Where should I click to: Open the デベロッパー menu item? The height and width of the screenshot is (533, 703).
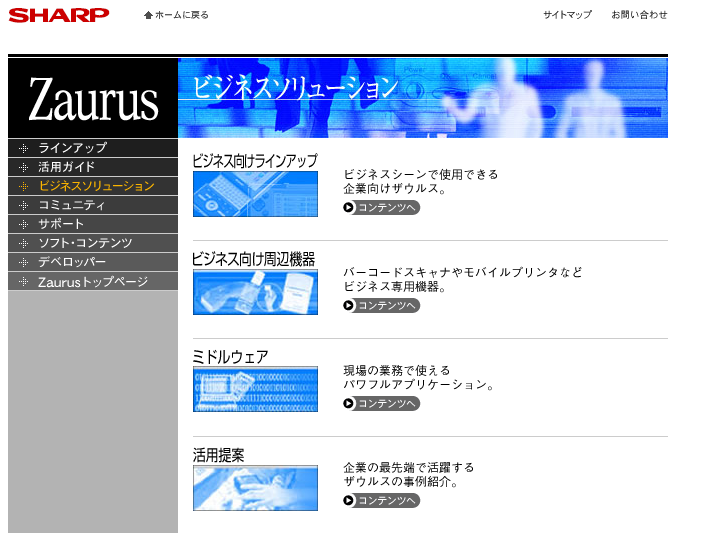(72, 262)
